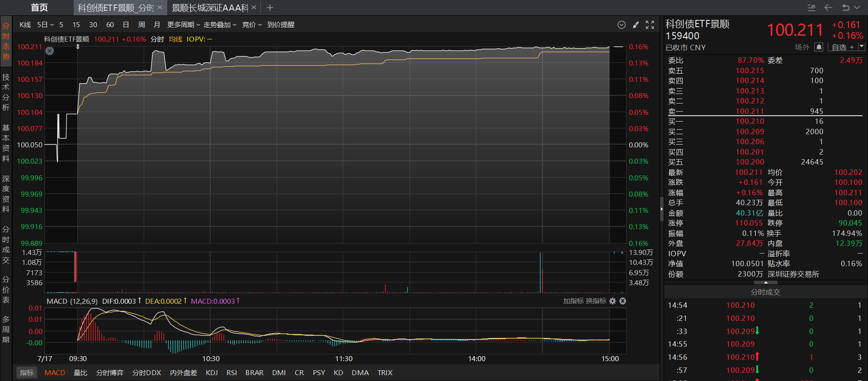Select the RSI indicator tab
Image resolution: width=868 pixels, height=381 pixels.
click(231, 373)
